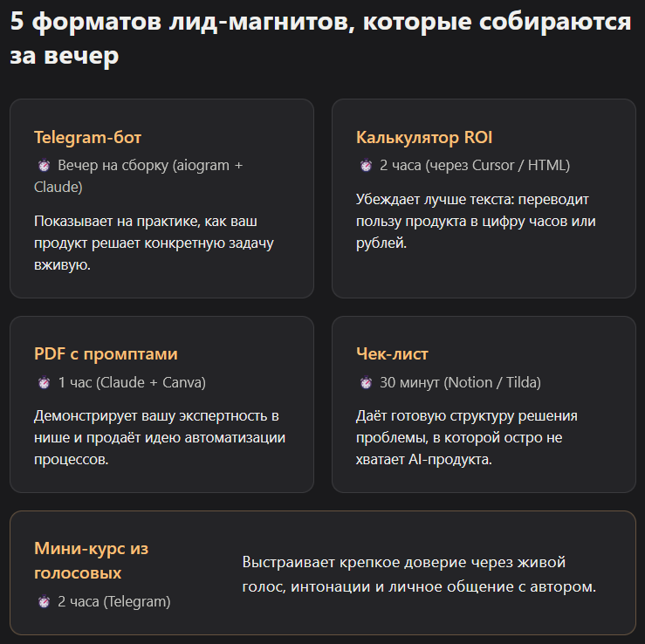Click 'Вечер на сборку (aiogram + Claude)' text

coord(139,176)
